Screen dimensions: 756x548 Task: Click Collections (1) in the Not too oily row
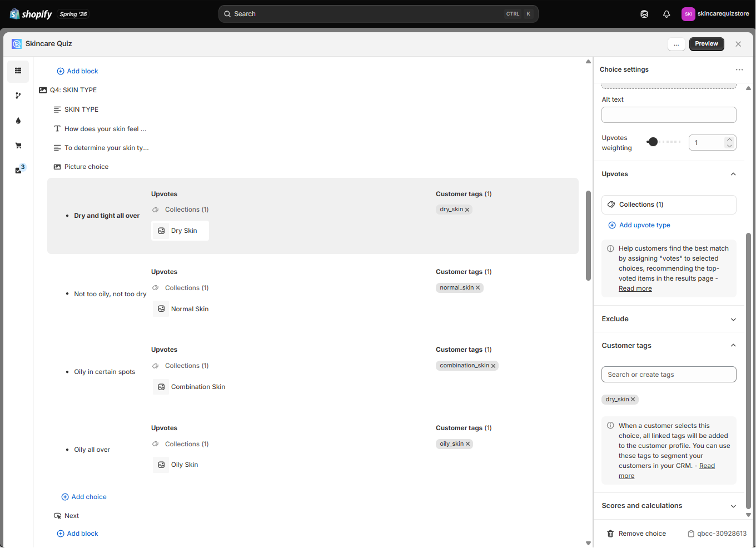click(181, 288)
